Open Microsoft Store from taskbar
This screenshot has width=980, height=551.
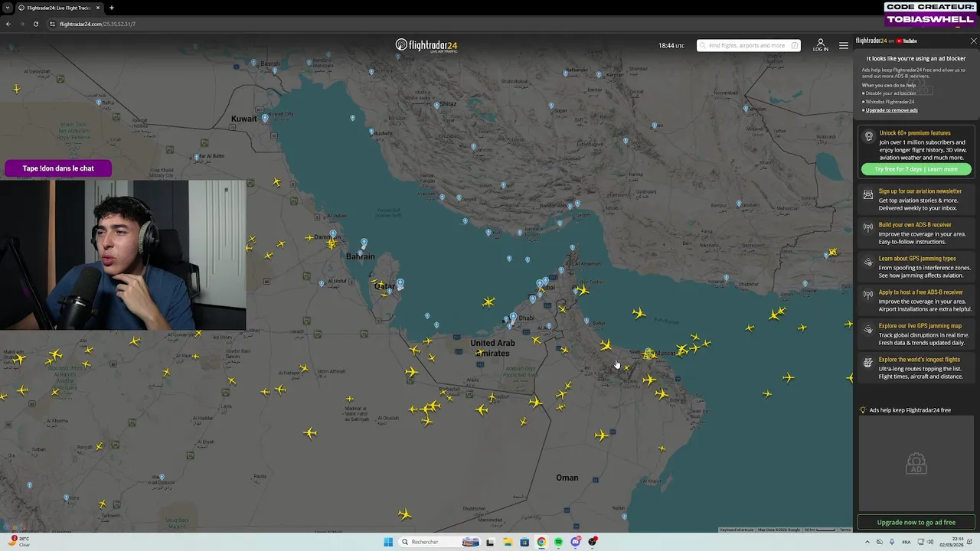click(x=524, y=542)
